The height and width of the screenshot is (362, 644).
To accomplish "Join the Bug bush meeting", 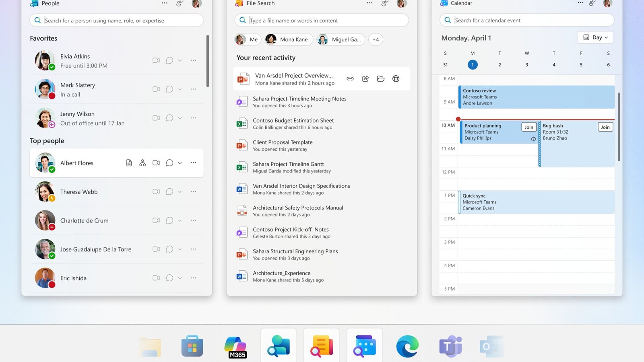I will tap(605, 127).
